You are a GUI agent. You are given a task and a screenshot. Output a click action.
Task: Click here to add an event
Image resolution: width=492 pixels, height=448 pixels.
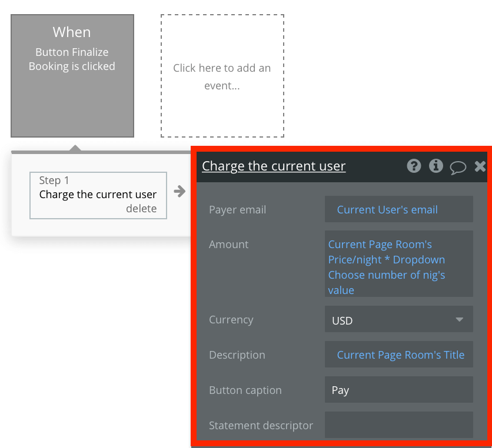[x=222, y=76]
